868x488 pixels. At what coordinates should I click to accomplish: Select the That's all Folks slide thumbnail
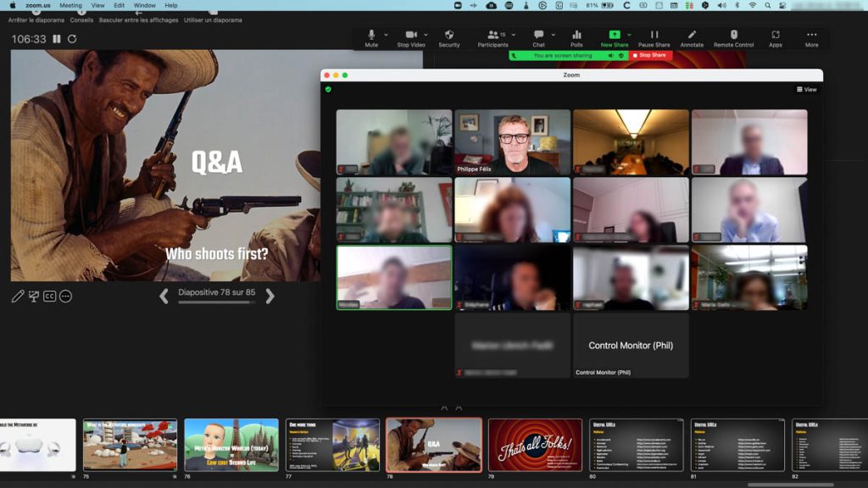click(x=536, y=445)
